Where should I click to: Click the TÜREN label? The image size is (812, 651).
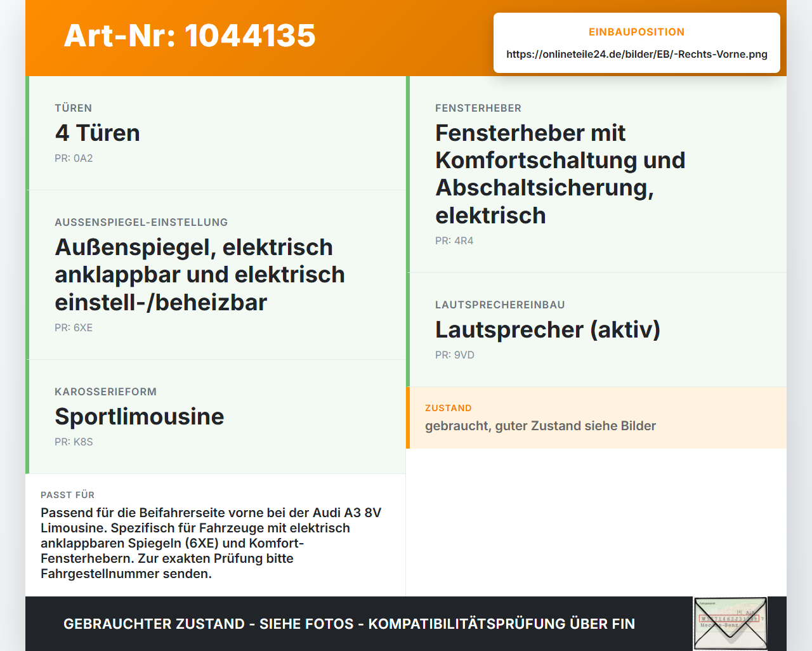point(73,108)
